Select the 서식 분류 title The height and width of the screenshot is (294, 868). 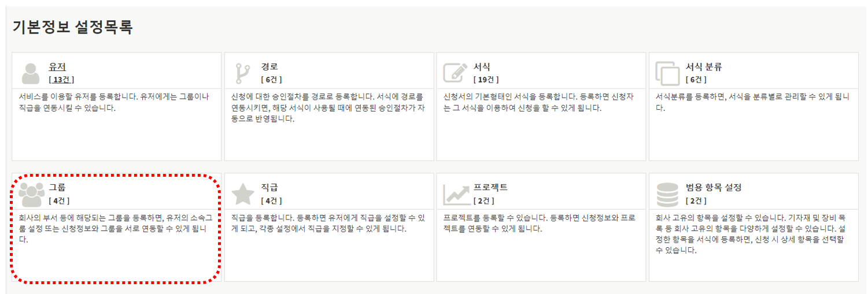[x=703, y=67]
